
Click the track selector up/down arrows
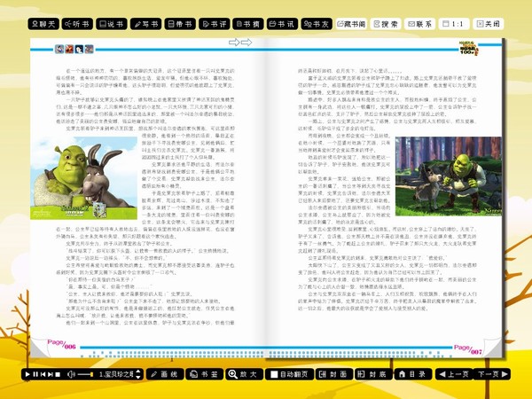(138, 374)
